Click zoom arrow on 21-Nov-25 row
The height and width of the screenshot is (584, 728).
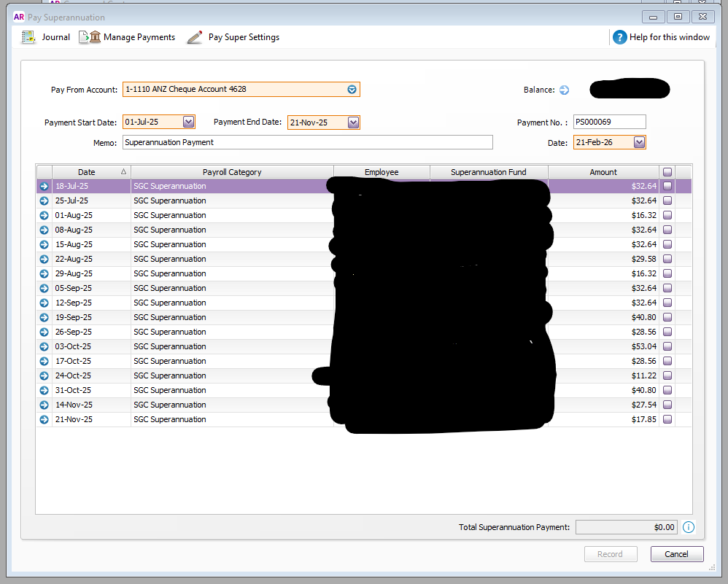click(44, 420)
